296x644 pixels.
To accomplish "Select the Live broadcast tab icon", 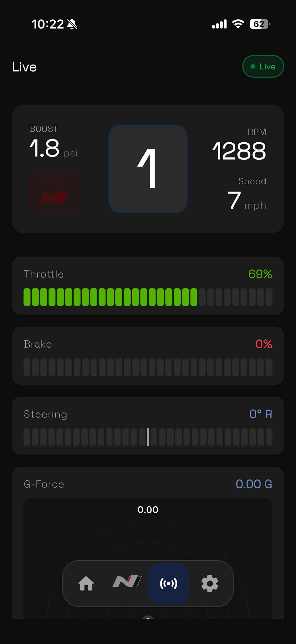I will (x=168, y=584).
